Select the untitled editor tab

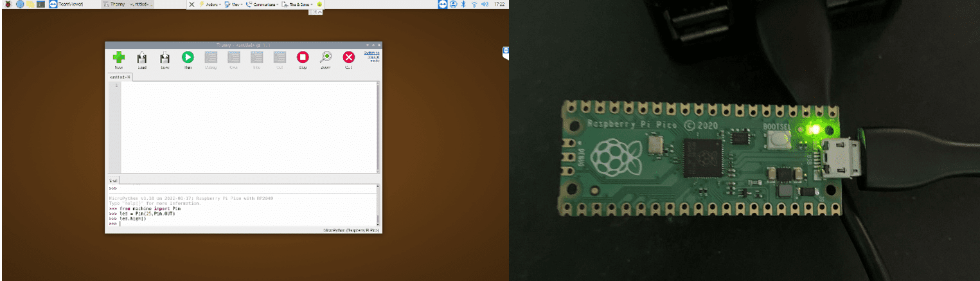pyautogui.click(x=120, y=77)
